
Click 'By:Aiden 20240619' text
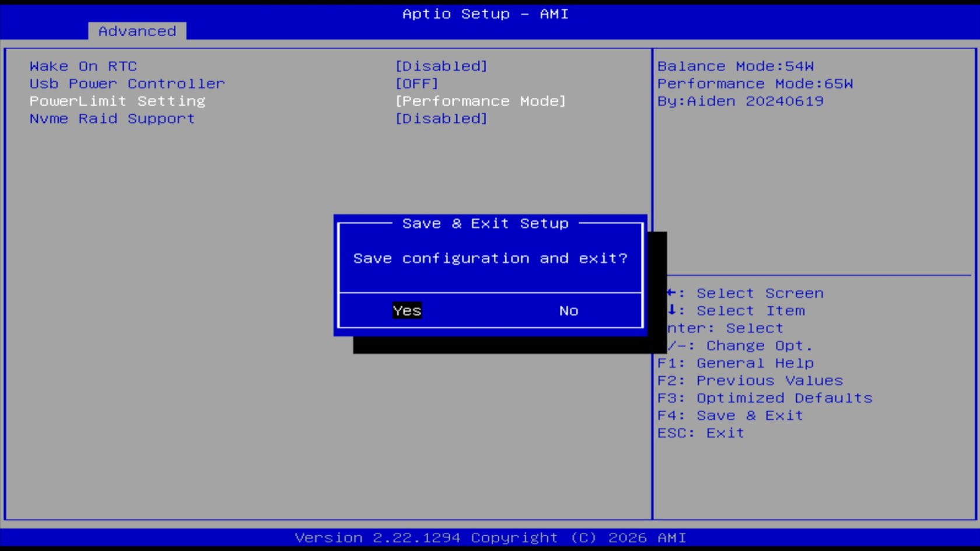coord(740,101)
